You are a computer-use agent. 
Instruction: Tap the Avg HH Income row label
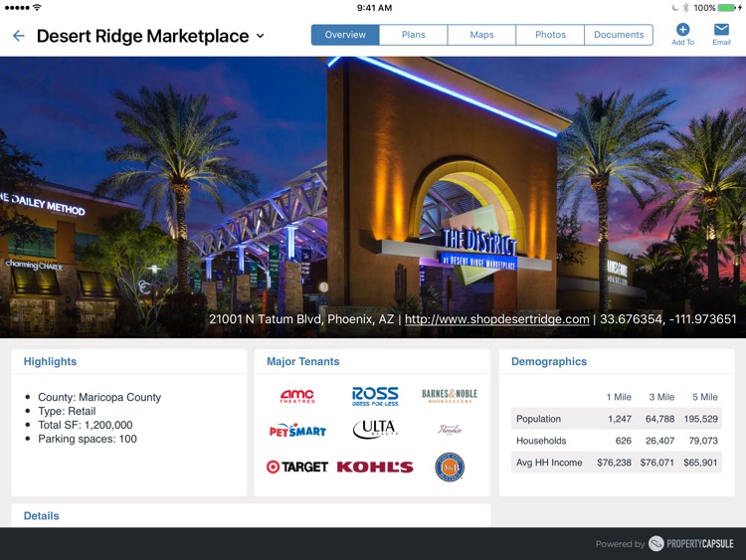549,463
